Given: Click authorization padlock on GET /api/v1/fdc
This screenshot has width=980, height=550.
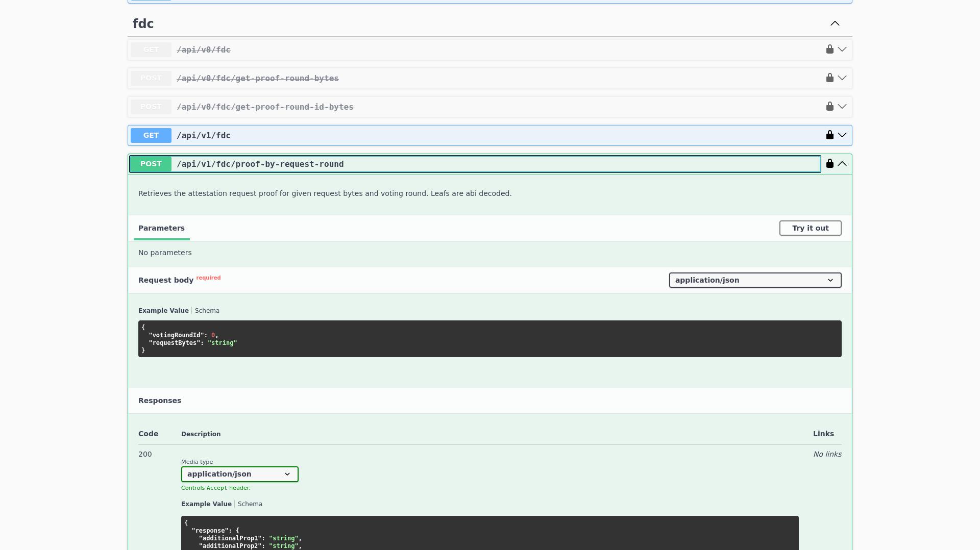Looking at the screenshot, I should pyautogui.click(x=829, y=135).
